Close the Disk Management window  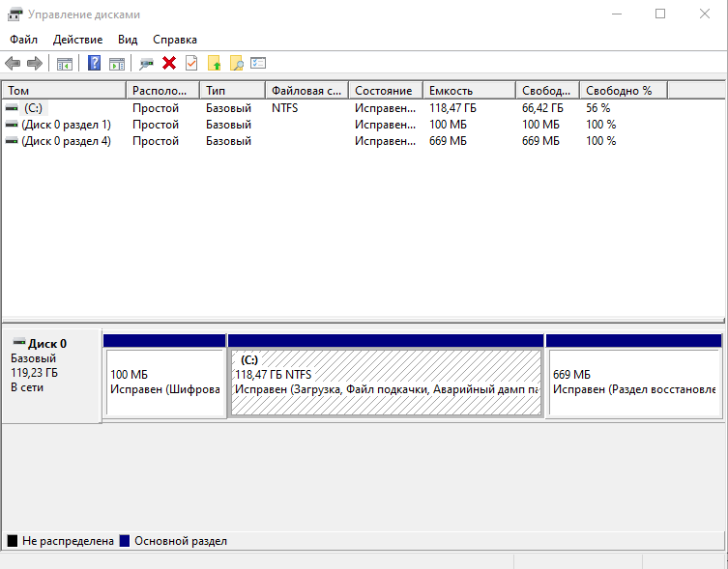(705, 14)
